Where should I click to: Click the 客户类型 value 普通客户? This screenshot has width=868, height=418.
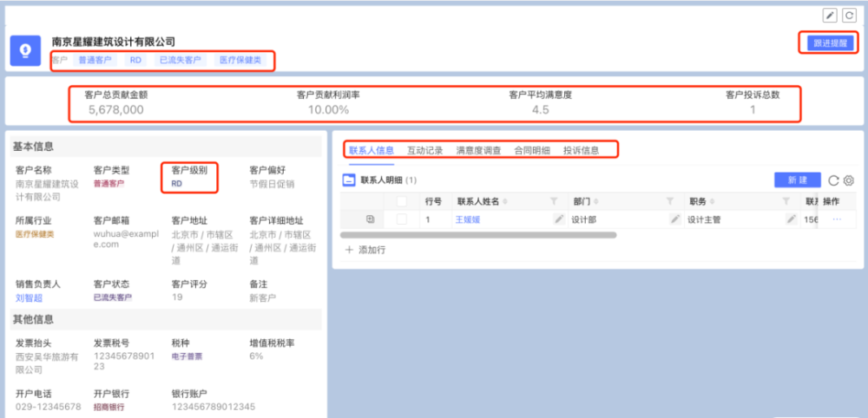(x=109, y=184)
